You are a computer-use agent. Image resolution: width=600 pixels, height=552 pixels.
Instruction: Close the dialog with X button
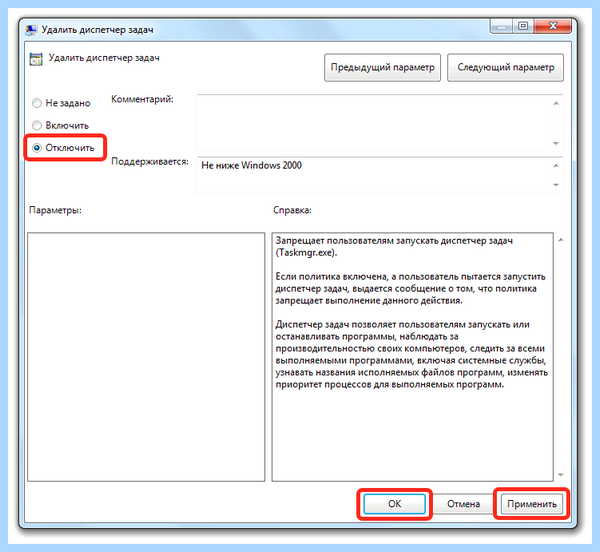pos(553,26)
